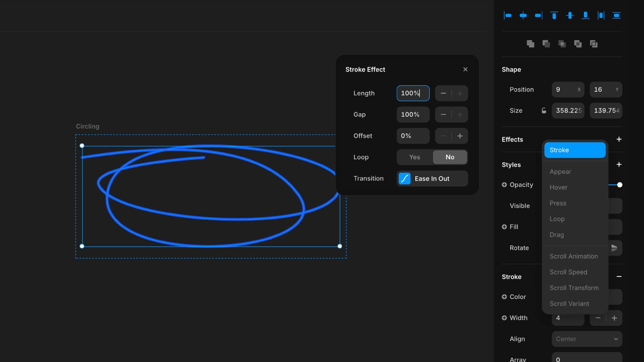Add variable to Fill property

pos(504,227)
